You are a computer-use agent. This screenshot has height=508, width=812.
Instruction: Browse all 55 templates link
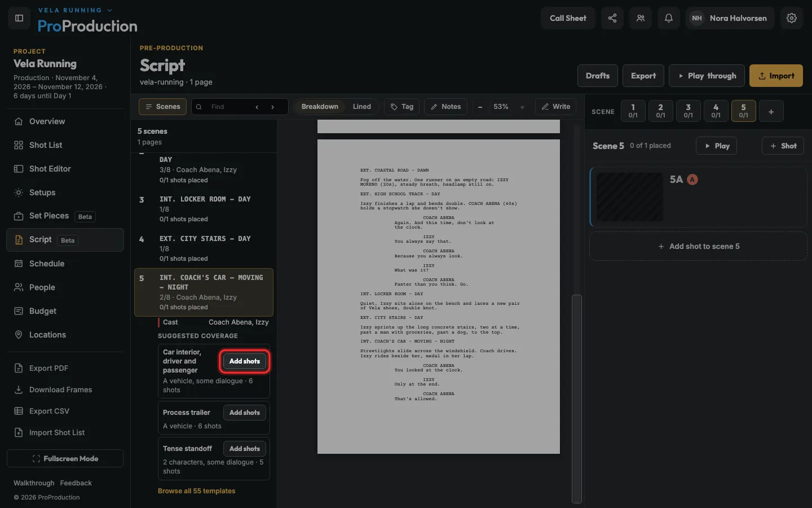tap(196, 491)
